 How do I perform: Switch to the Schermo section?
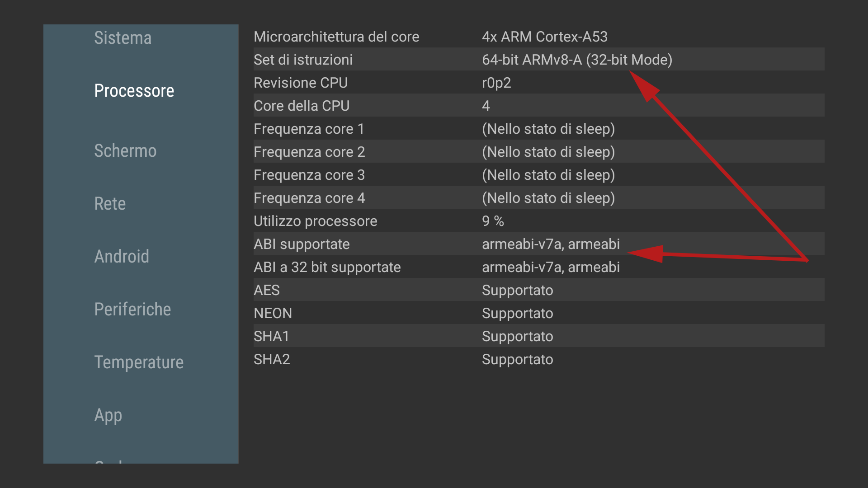point(126,151)
